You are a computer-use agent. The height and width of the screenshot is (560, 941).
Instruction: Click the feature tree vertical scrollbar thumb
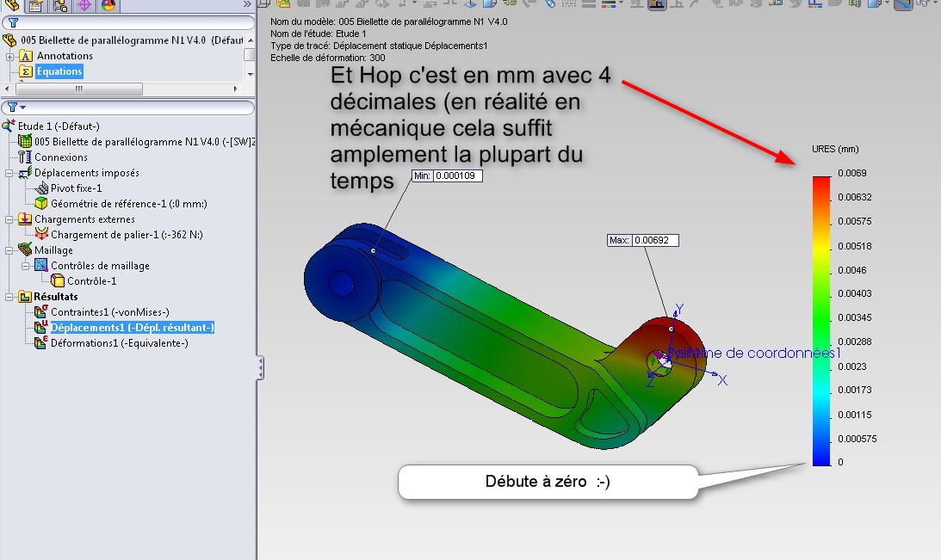pos(250,54)
